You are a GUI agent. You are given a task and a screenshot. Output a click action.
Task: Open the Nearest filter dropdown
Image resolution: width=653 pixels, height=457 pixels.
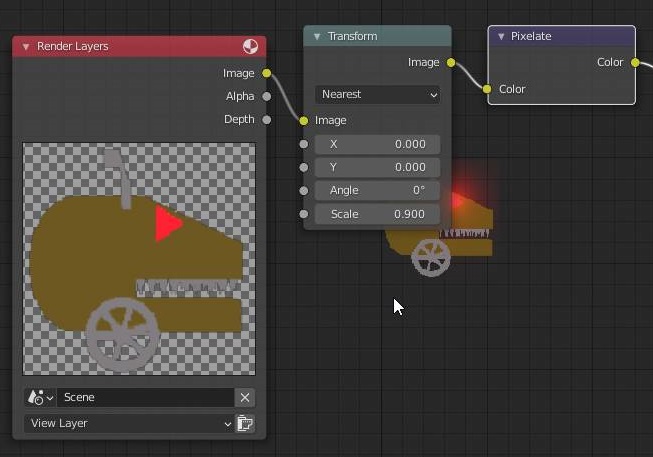tap(377, 95)
